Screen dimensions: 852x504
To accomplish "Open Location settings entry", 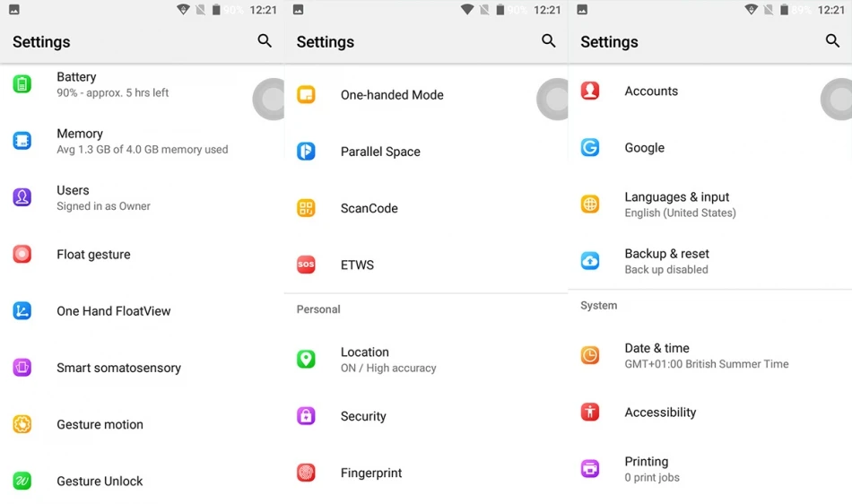I will [426, 360].
